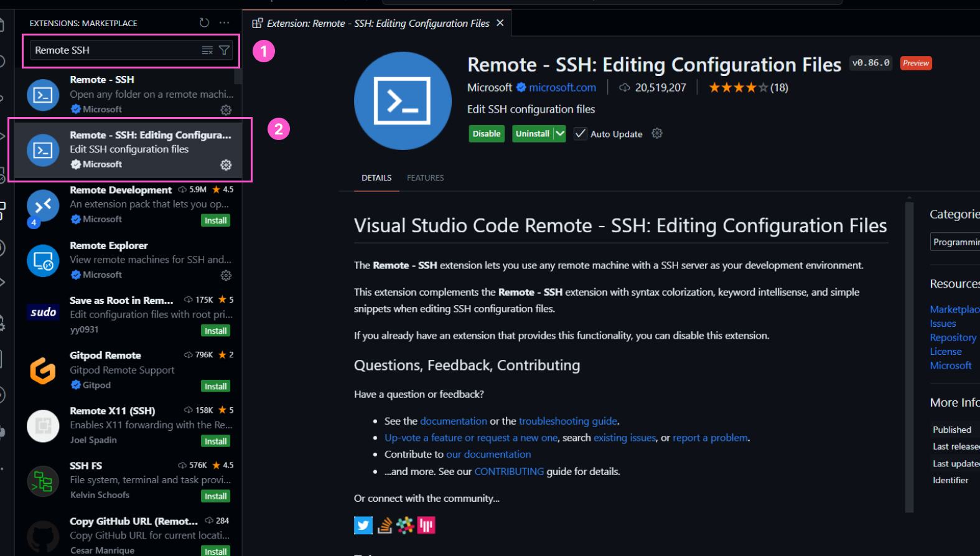Select the Remote X11 (SSH) extension icon

pos(43,426)
